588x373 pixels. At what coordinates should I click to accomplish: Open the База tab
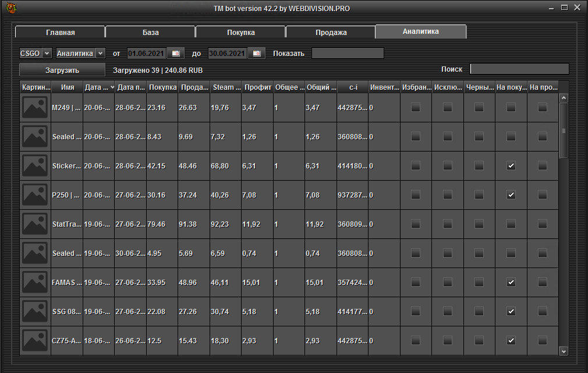click(x=150, y=32)
